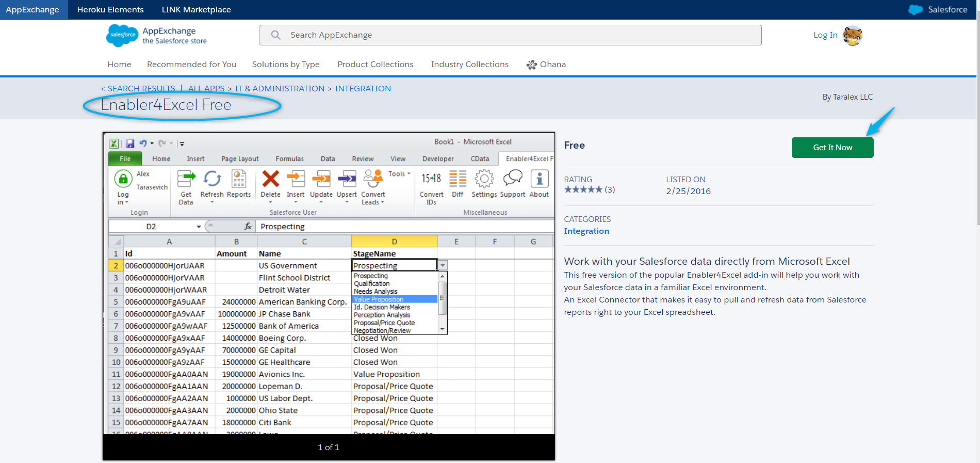
Task: Click the Salesforce cloud logo in the header
Action: [x=122, y=35]
